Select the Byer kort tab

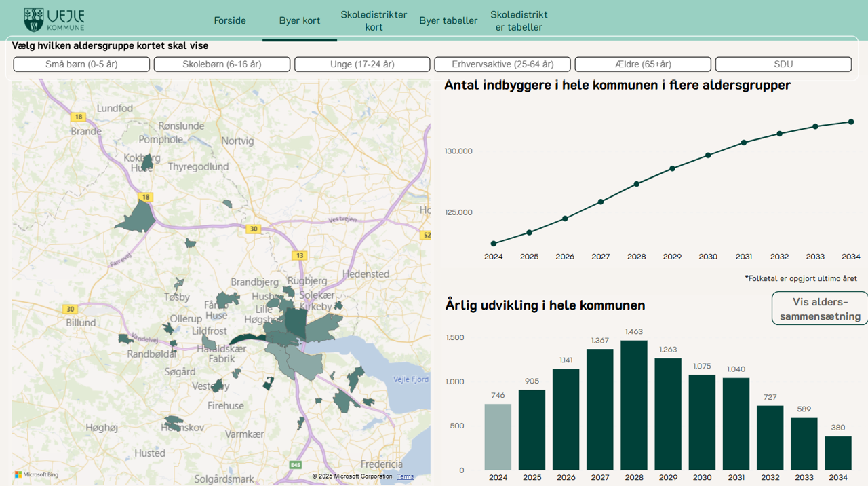pos(300,20)
